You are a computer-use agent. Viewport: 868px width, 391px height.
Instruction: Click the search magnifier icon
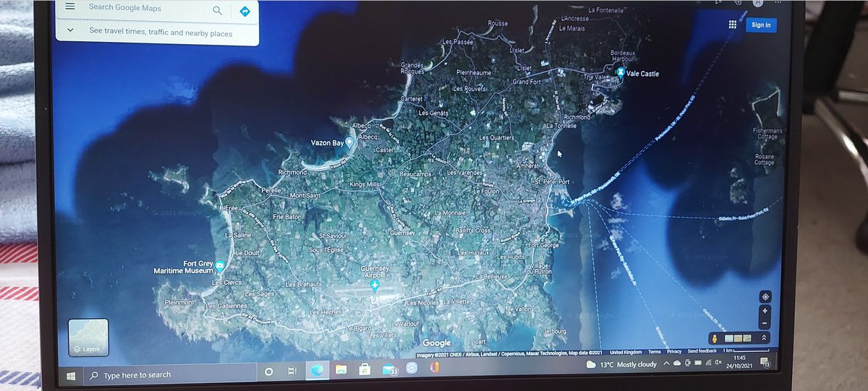coord(217,10)
